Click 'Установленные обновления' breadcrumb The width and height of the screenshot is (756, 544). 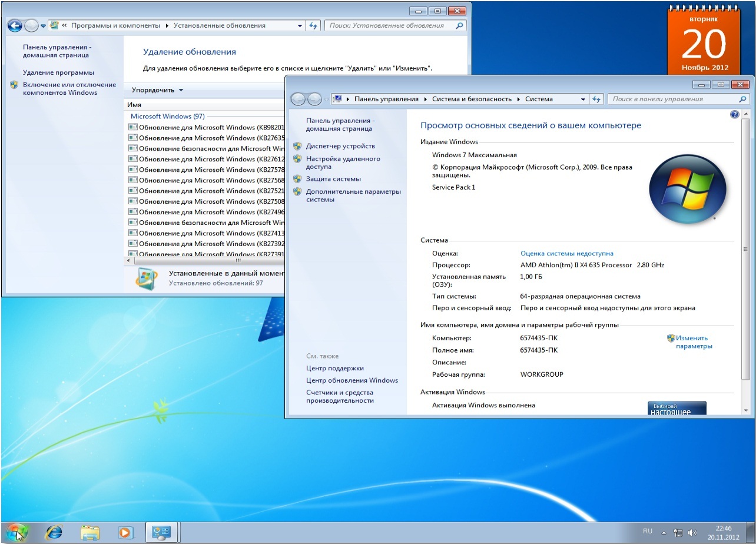tap(219, 25)
